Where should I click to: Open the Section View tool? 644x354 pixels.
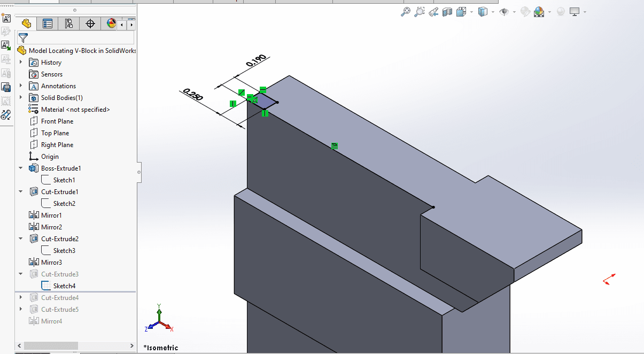point(447,11)
